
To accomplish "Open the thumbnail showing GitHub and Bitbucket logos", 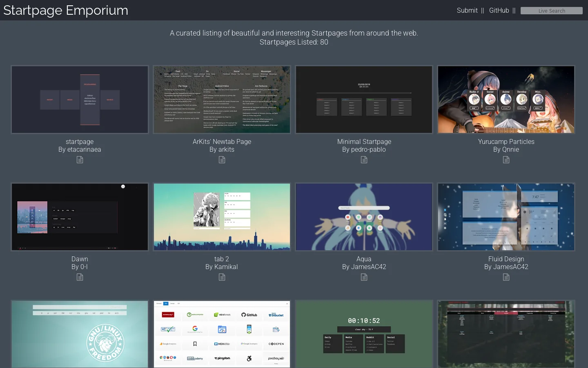I will 222,334.
